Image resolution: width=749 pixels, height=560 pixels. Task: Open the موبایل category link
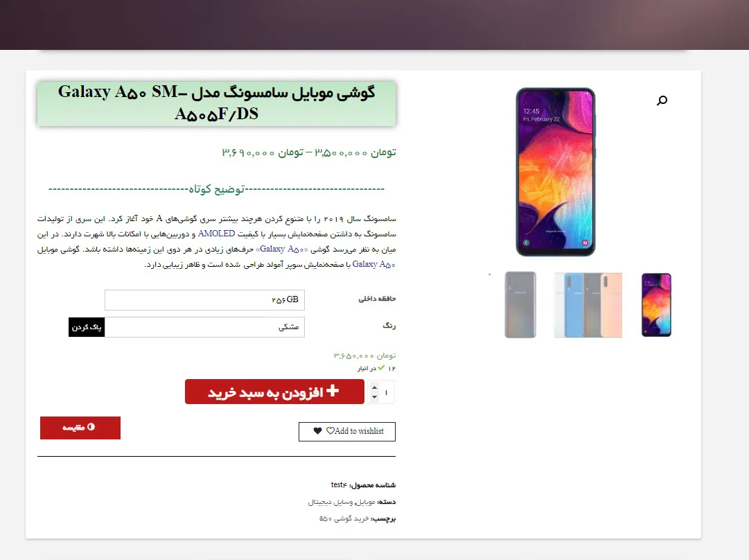pos(366,502)
